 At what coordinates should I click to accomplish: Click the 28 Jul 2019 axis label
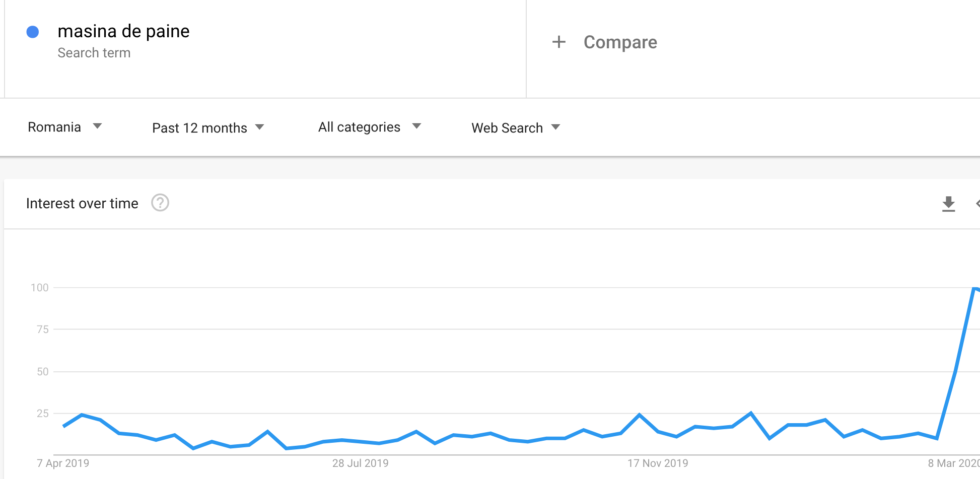(x=360, y=463)
